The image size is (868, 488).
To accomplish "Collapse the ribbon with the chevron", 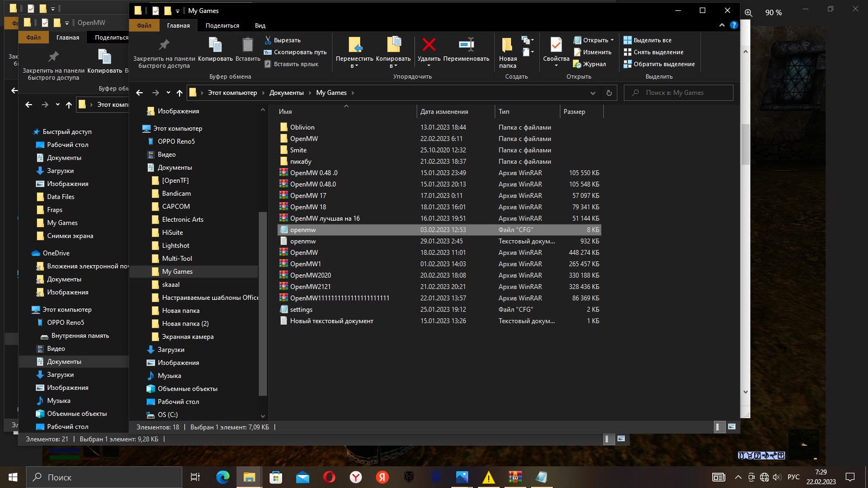I will pos(722,25).
